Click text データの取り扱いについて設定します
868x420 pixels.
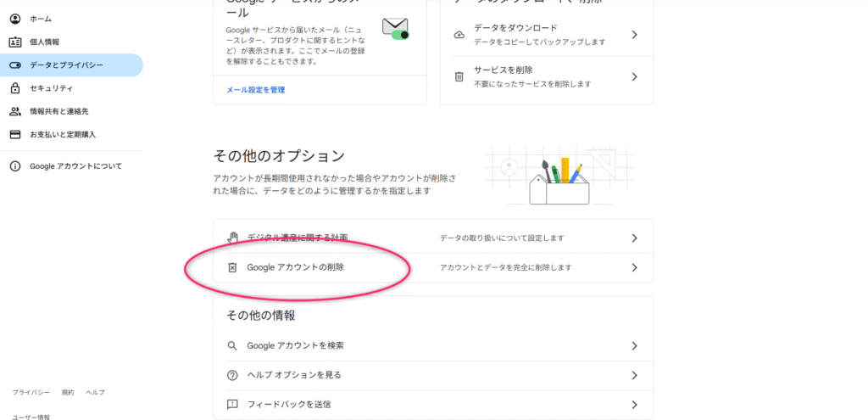(502, 238)
